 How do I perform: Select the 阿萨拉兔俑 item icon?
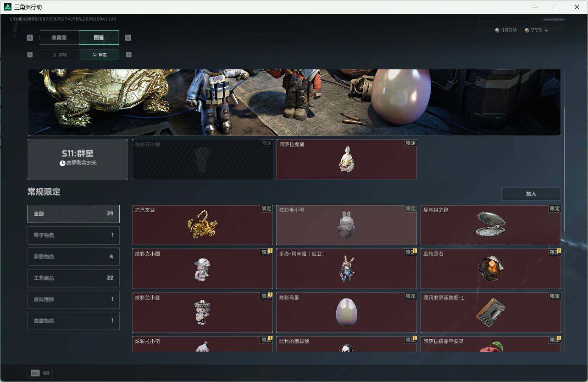[347, 160]
